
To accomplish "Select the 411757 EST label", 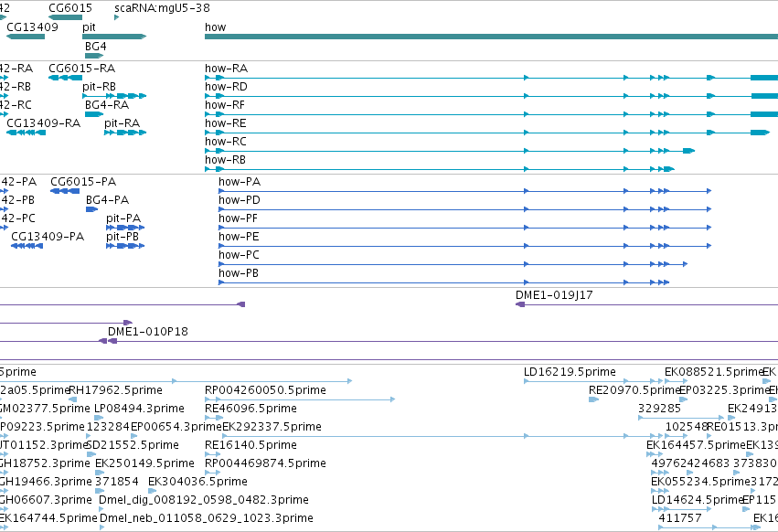I will tap(680, 518).
